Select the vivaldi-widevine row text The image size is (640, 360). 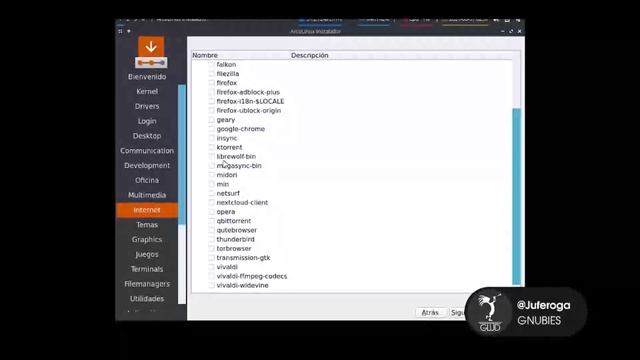pyautogui.click(x=242, y=286)
